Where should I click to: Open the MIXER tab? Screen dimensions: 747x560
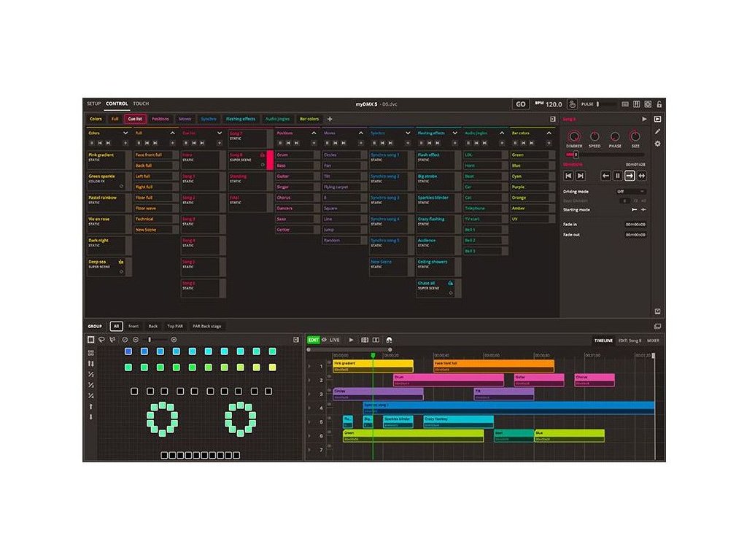pyautogui.click(x=653, y=341)
